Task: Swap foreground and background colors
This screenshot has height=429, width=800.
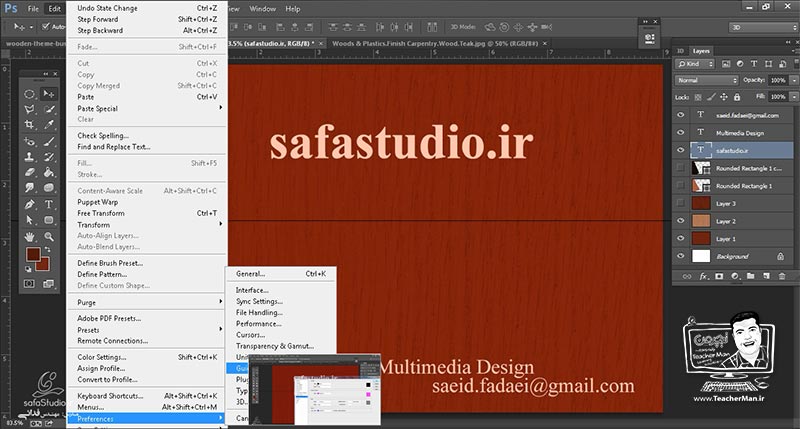Action: 47,250
